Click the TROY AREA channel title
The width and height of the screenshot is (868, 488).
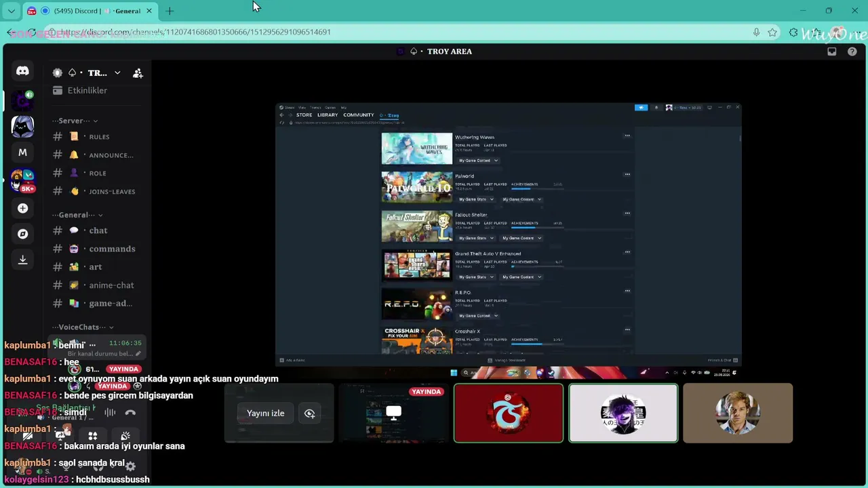450,52
